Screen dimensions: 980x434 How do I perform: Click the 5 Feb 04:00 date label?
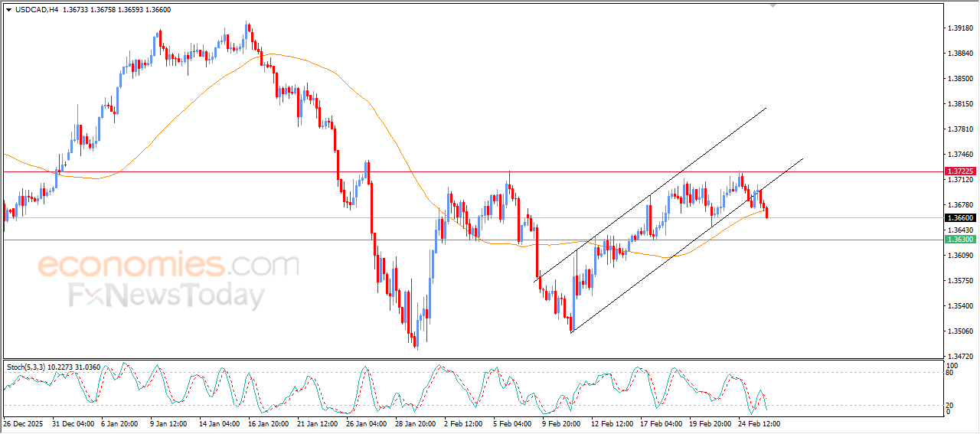(514, 423)
